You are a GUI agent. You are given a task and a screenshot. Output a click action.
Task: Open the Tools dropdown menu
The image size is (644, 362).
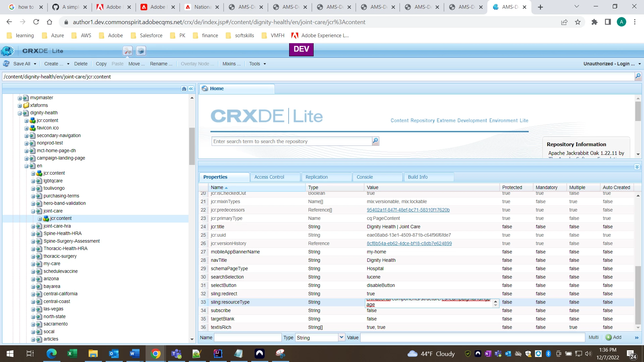coord(257,64)
